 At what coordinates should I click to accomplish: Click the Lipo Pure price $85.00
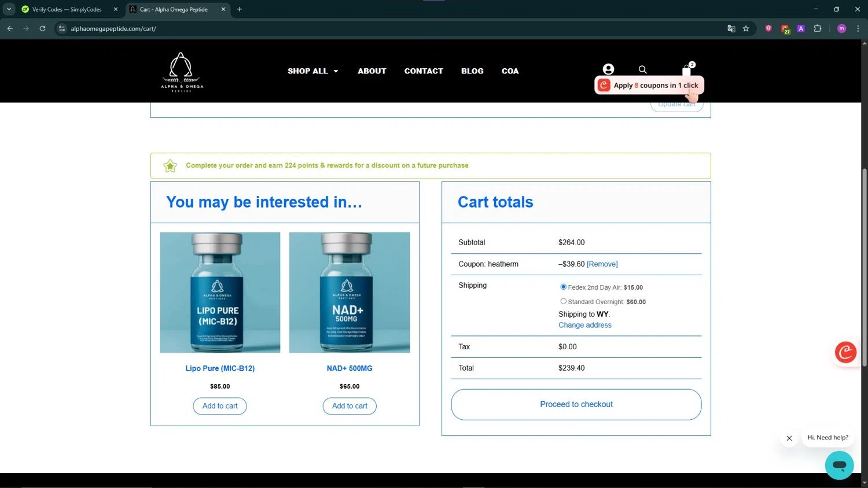pos(220,386)
